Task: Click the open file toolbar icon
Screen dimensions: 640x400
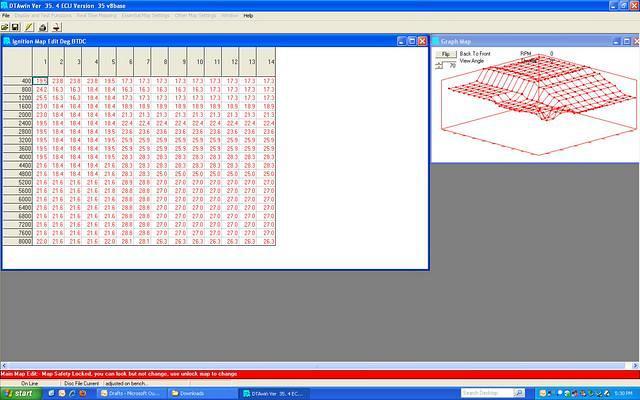Action: 5,26
